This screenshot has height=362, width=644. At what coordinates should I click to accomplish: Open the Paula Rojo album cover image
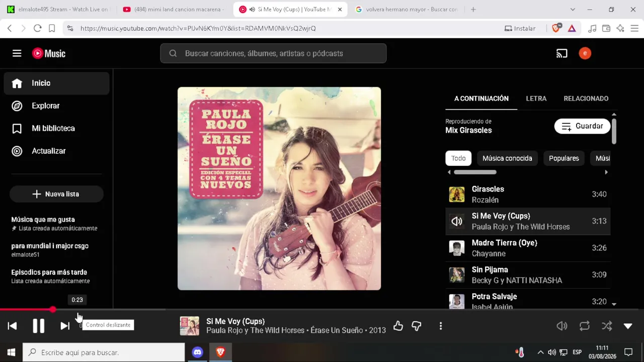click(279, 189)
